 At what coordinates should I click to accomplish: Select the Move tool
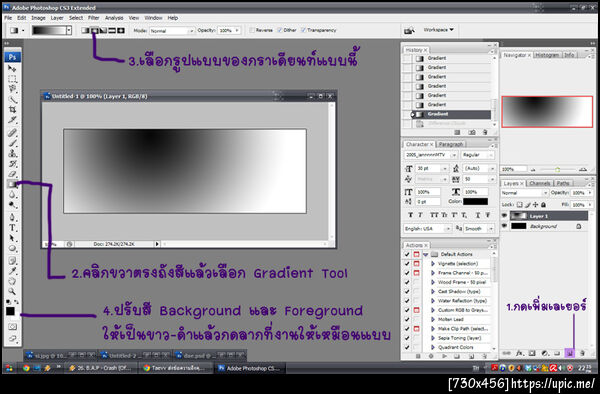12,68
